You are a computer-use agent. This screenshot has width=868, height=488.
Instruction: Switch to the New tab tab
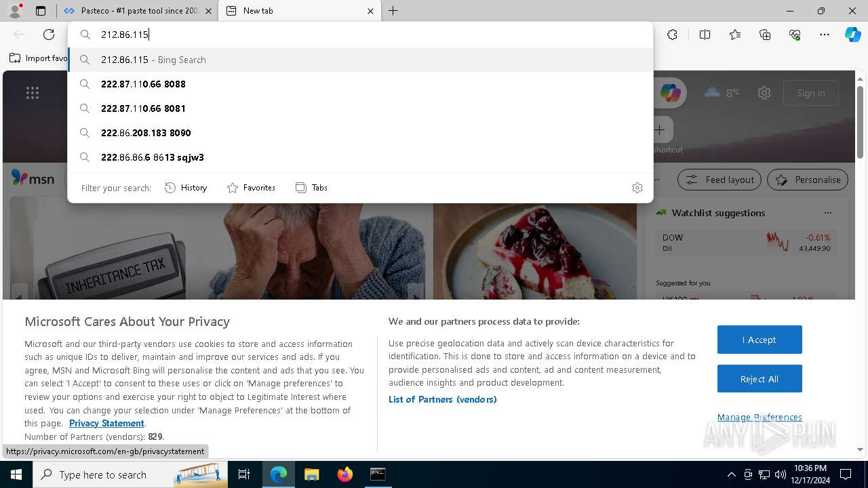[x=301, y=11]
